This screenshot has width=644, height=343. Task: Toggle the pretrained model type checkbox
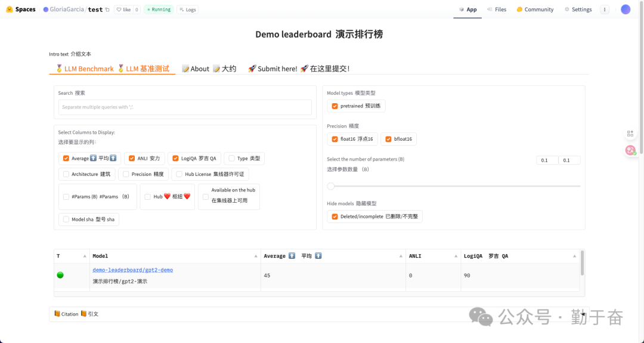click(x=335, y=106)
